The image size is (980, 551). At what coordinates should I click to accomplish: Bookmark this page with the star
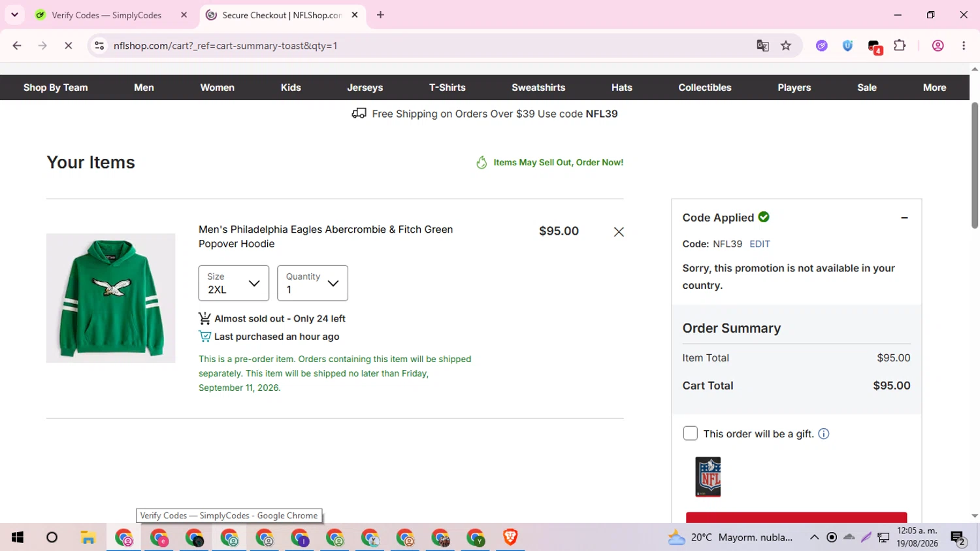click(786, 46)
